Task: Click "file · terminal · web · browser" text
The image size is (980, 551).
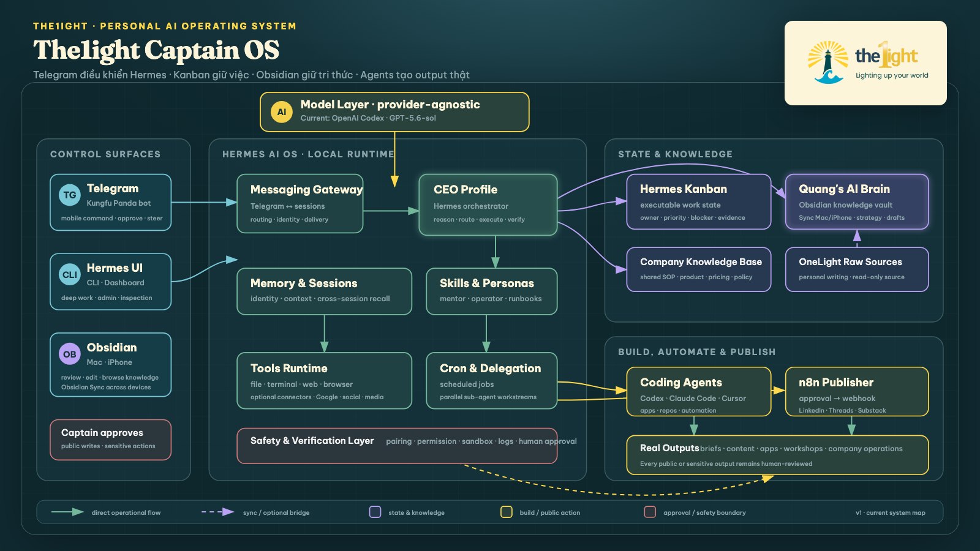Action: [x=302, y=384]
